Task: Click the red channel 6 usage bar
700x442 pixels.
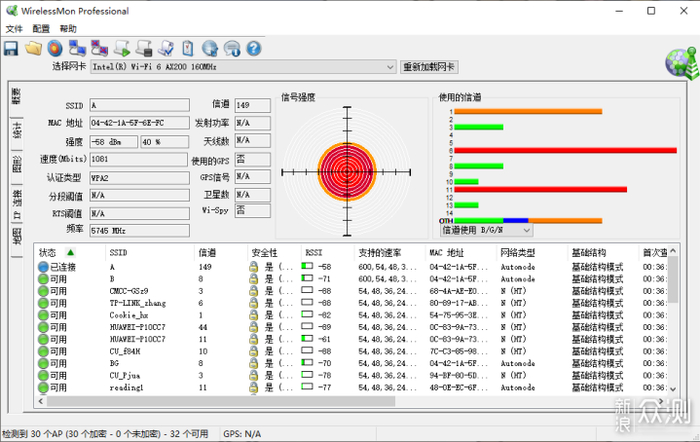Action: pos(566,150)
